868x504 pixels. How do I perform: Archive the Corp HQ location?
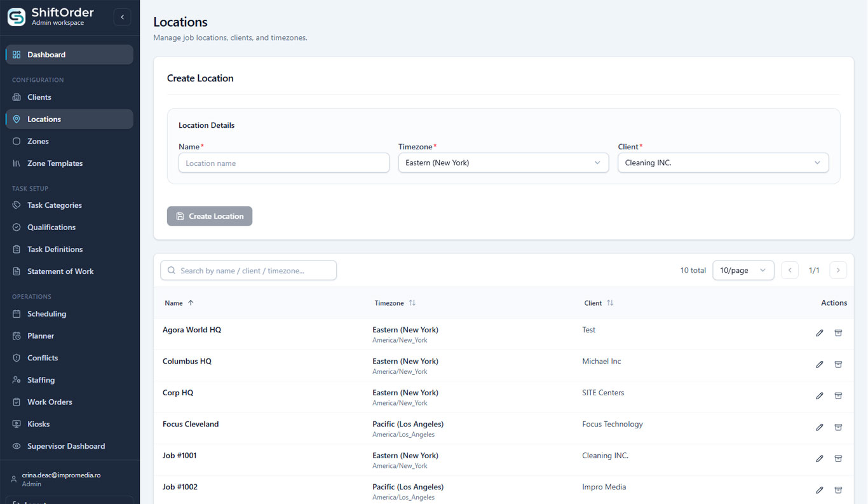tap(838, 396)
